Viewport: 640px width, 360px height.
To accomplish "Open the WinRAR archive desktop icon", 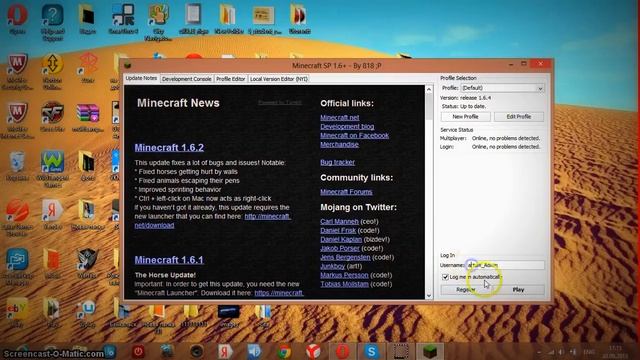I will click(88, 113).
